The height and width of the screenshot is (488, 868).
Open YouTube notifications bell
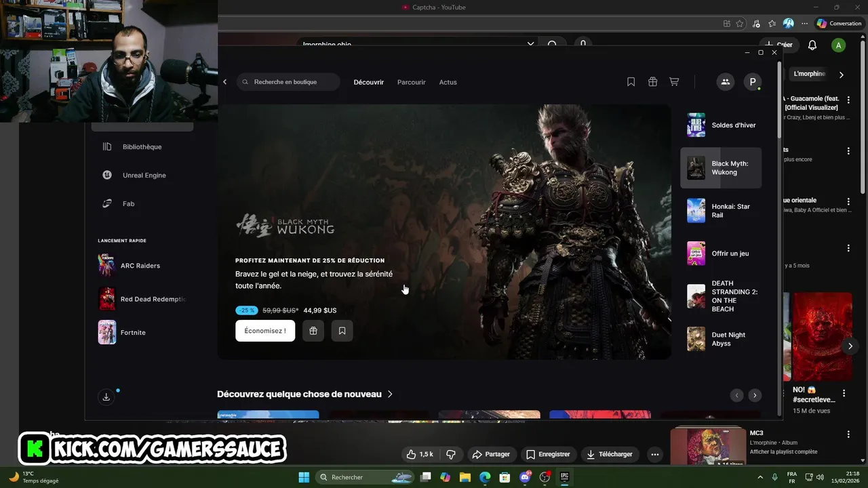(812, 45)
